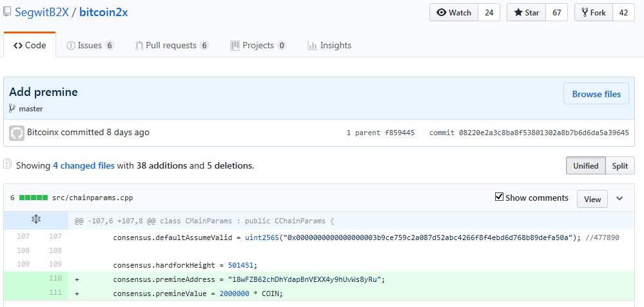644x307 pixels.
Task: Star the bitcoin2x repository
Action: (x=526, y=12)
